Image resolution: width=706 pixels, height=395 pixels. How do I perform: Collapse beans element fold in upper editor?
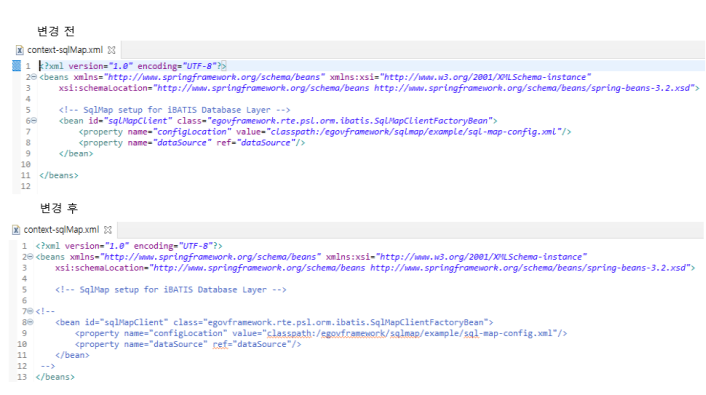(34, 77)
